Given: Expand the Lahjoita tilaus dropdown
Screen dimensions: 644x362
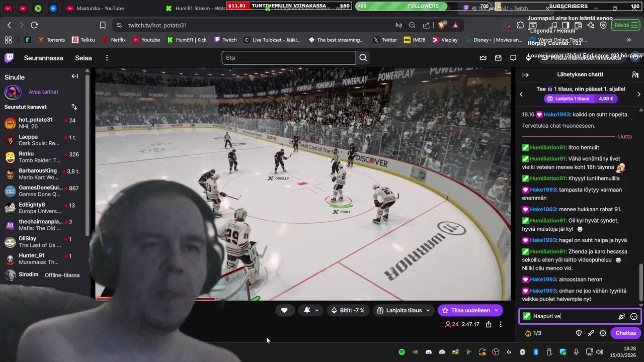Looking at the screenshot, I should pos(428,310).
